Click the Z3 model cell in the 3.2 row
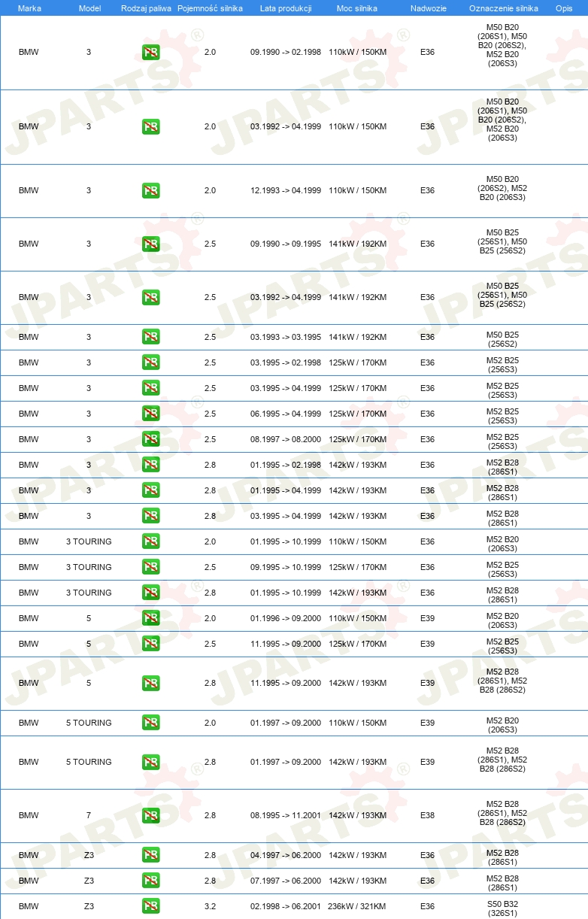The width and height of the screenshot is (588, 919). (89, 906)
